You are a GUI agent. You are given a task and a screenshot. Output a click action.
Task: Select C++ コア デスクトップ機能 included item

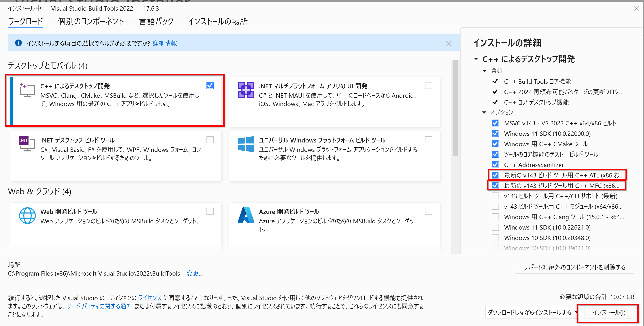[x=536, y=102]
